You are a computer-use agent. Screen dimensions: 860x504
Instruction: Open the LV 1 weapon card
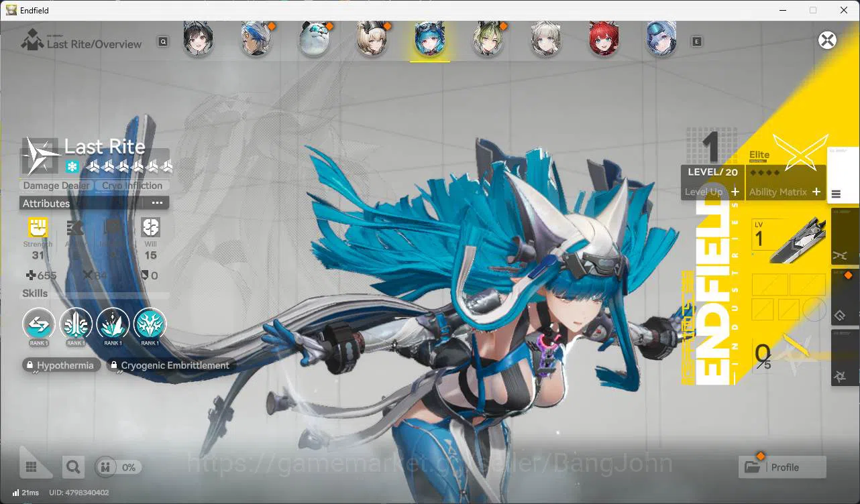[x=788, y=241]
